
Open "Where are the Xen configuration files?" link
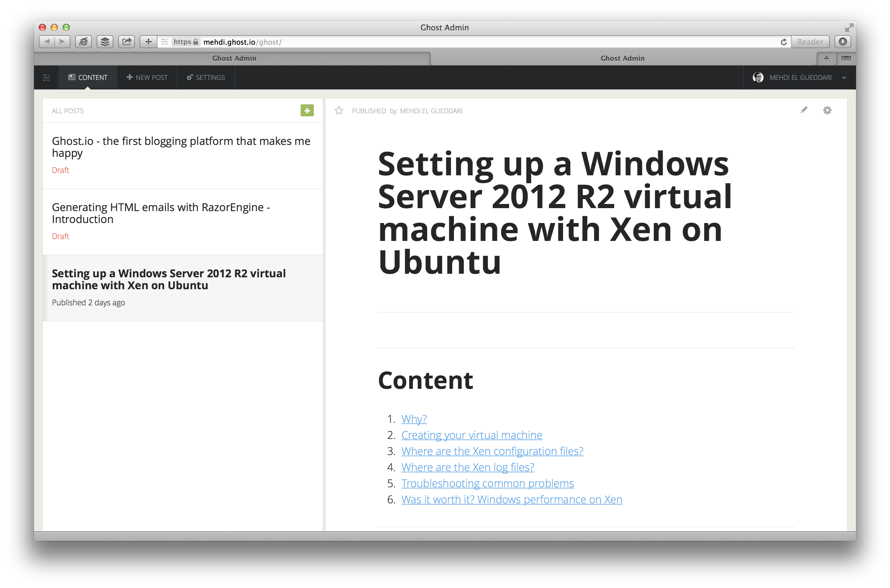pos(492,451)
